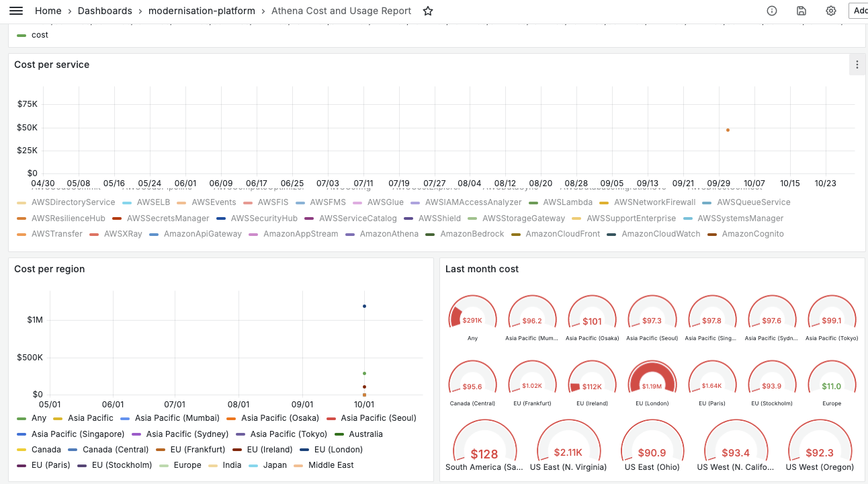
Task: Go to Home breadcrumb
Action: click(48, 11)
